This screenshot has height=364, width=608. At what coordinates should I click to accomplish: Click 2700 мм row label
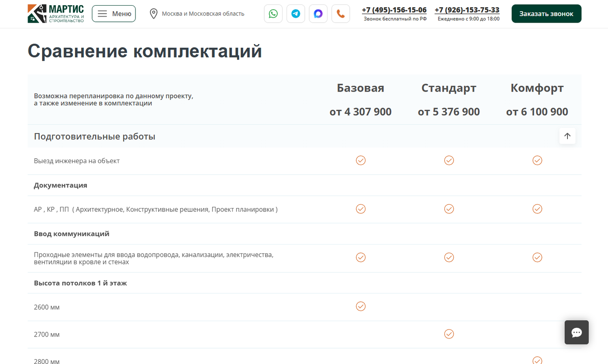[47, 335]
